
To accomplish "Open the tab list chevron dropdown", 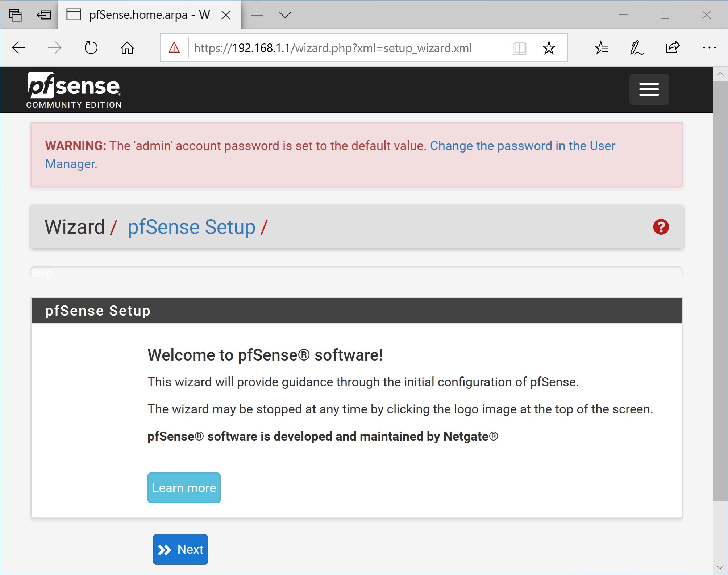I will (x=285, y=15).
